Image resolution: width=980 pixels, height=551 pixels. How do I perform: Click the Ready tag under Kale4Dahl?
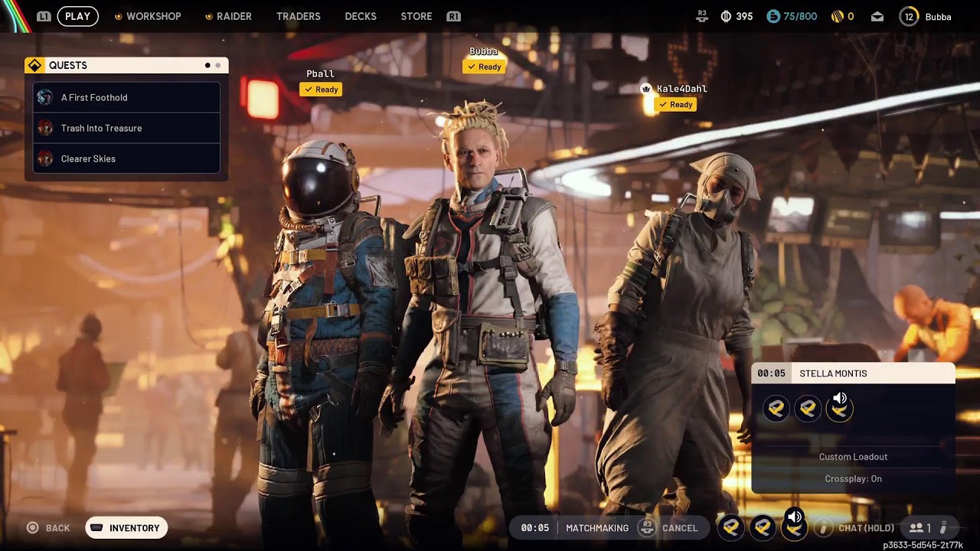(675, 104)
